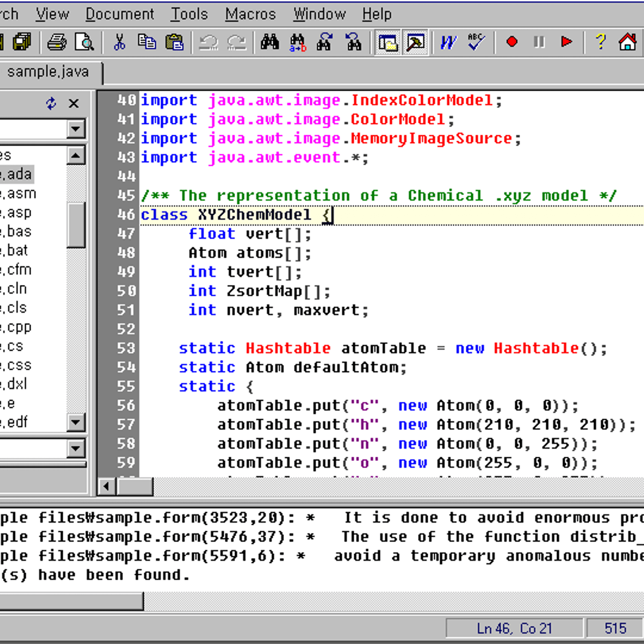The image size is (644, 644).
Task: Select the Find Next binoculars icon
Action: click(325, 42)
